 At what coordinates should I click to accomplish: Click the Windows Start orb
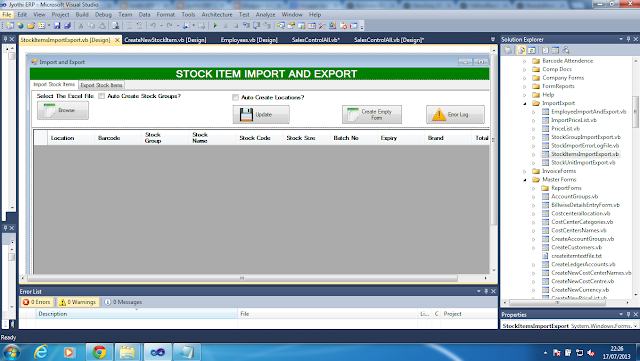point(11,352)
